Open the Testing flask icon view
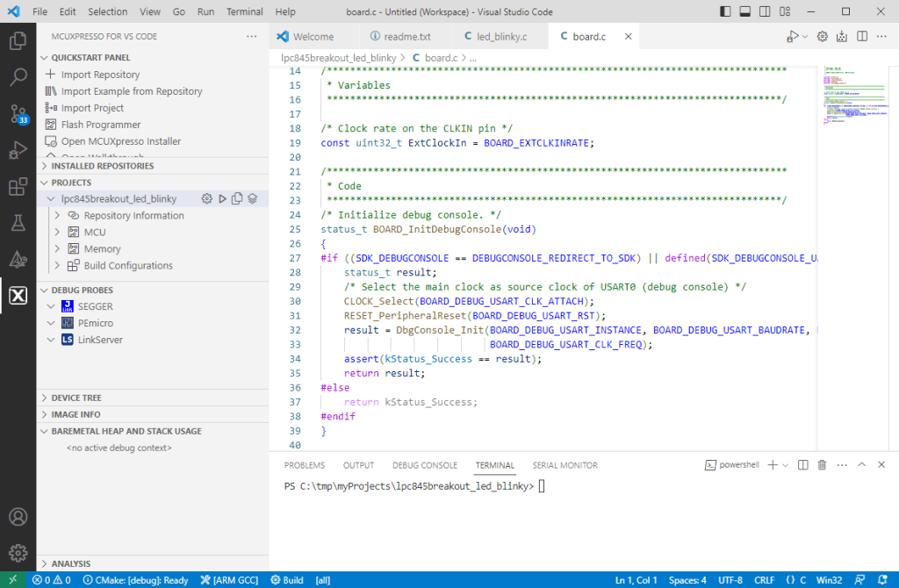The image size is (899, 588). pos(18,223)
